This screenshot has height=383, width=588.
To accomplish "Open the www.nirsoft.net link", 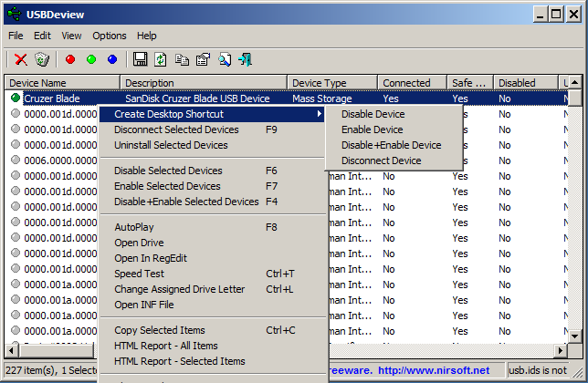I will point(434,370).
